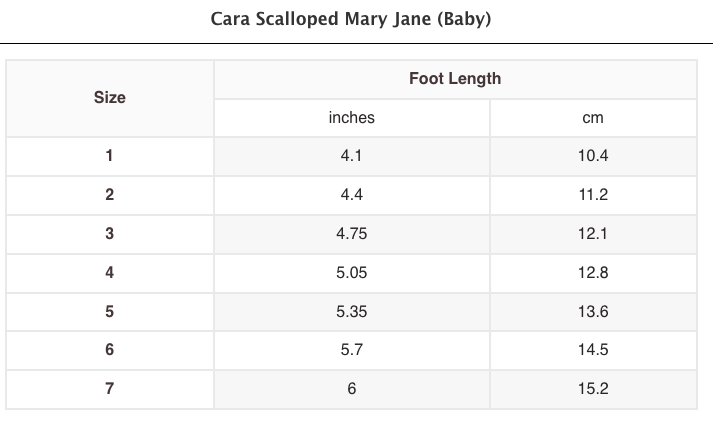
Task: Click the 11.2 cm cell
Action: click(x=593, y=195)
